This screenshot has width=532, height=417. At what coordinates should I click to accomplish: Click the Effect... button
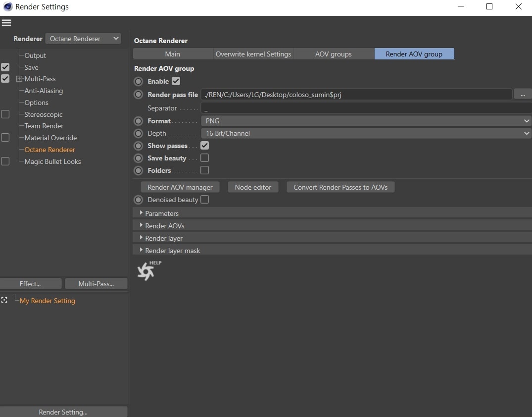point(31,284)
